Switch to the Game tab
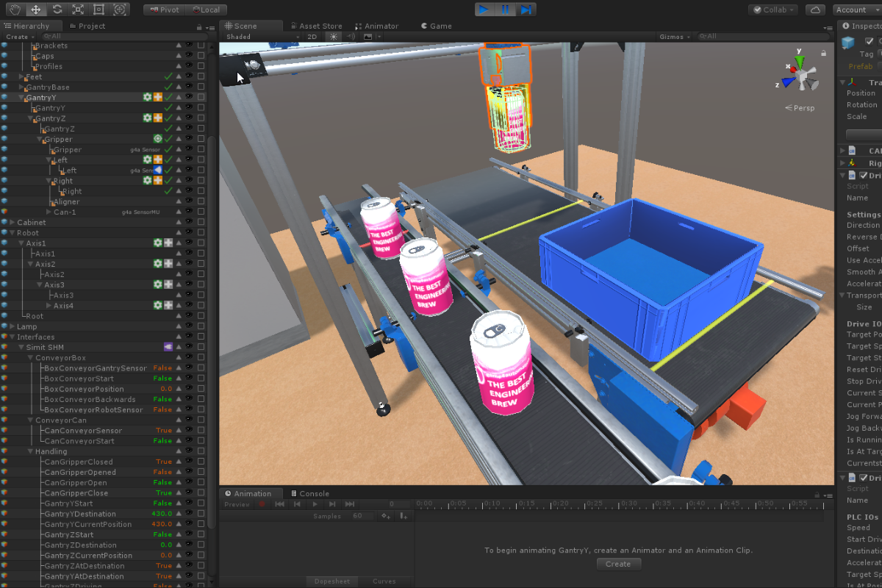882x588 pixels. point(435,26)
